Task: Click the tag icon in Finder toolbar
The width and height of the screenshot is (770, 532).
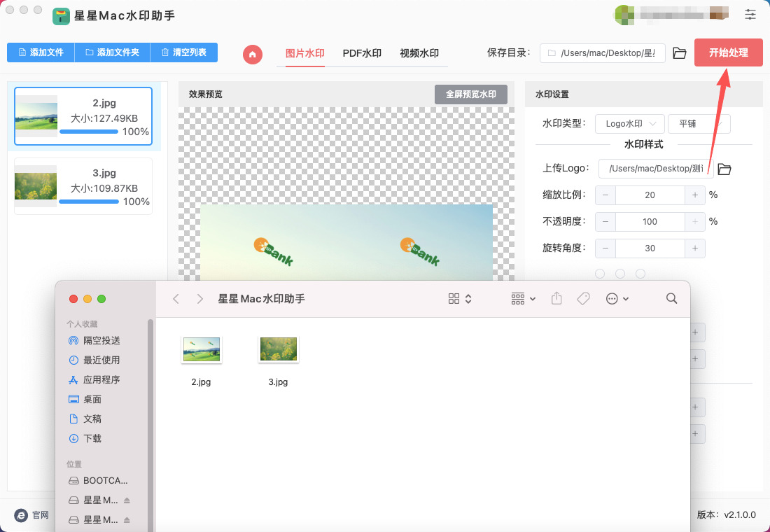Action: click(583, 299)
